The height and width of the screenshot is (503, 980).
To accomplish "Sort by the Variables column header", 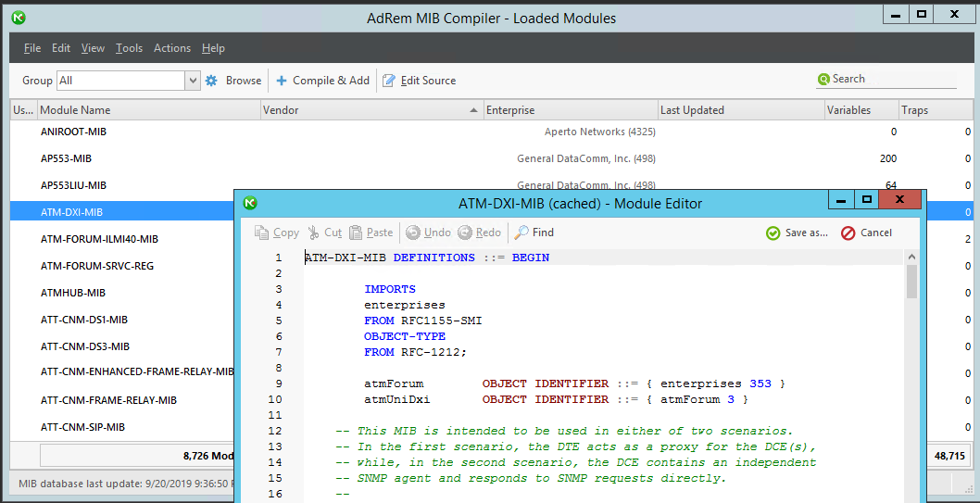I will pyautogui.click(x=861, y=110).
